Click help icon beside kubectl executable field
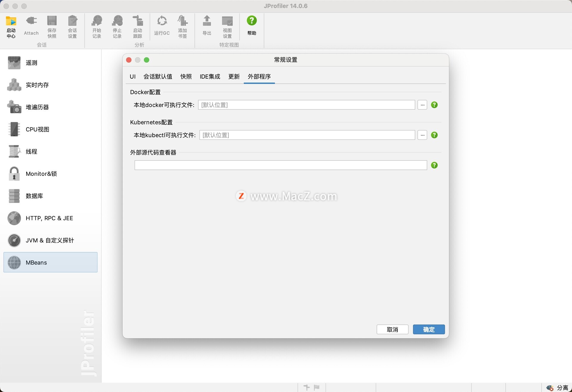 click(434, 135)
